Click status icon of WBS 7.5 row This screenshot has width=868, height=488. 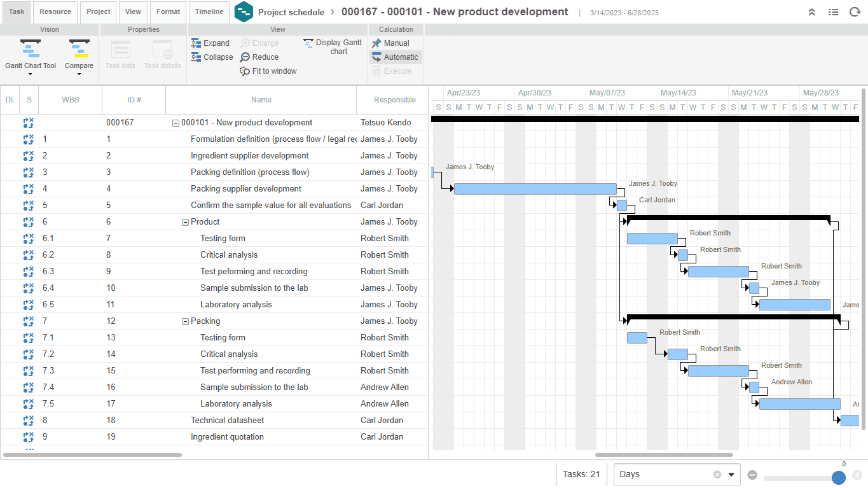click(29, 404)
